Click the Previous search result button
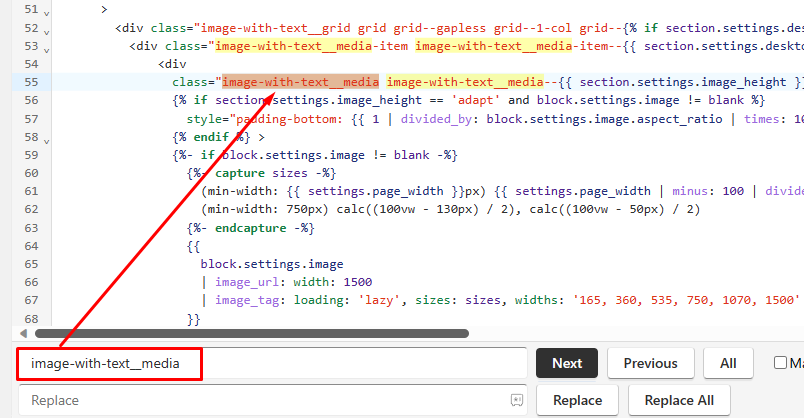 coord(650,363)
